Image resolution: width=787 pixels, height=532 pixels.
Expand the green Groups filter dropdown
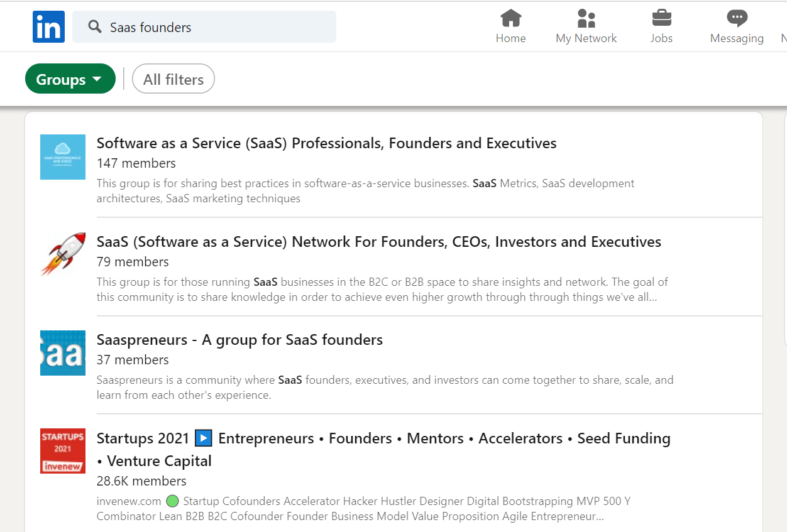(x=70, y=79)
